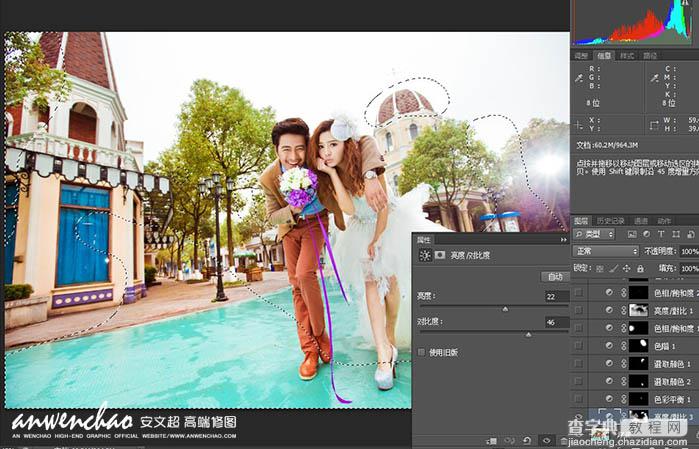The image size is (699, 449).
Task: Click the view previous state icon in Properties
Action: (x=510, y=441)
